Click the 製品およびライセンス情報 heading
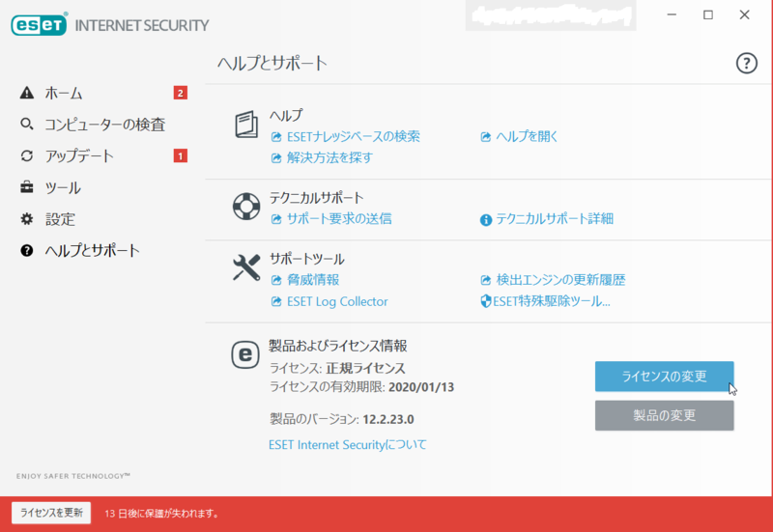The image size is (773, 532). pos(337,346)
